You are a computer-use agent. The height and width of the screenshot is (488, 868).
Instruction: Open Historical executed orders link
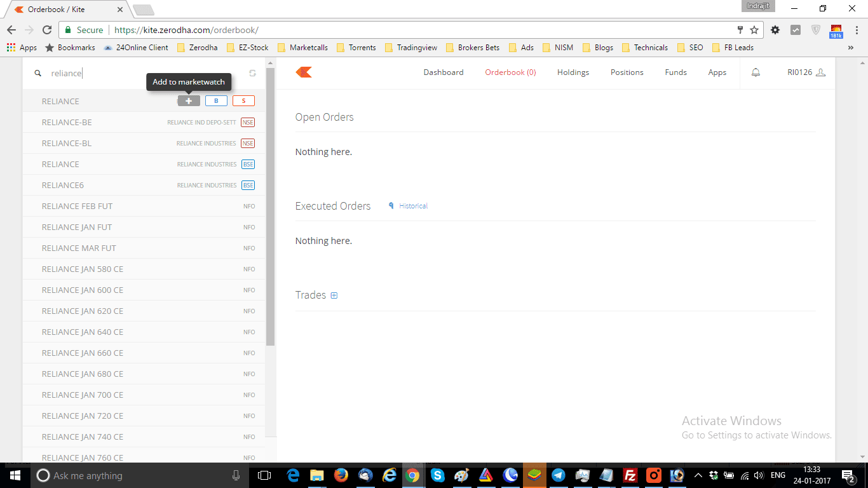click(408, 206)
